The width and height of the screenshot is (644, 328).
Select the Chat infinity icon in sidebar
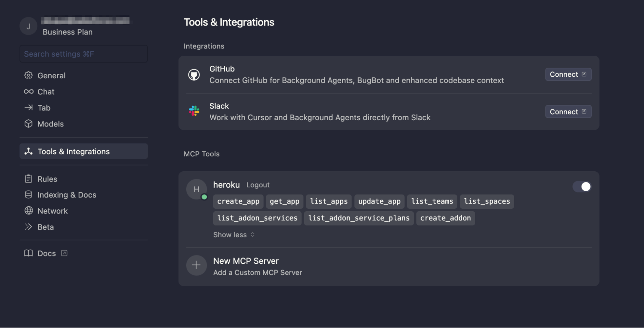pyautogui.click(x=29, y=92)
